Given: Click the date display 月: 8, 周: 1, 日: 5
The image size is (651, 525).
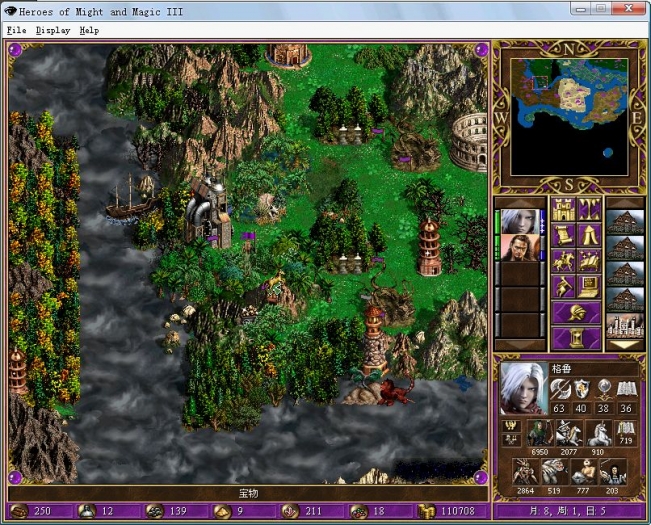Looking at the screenshot, I should [x=570, y=511].
